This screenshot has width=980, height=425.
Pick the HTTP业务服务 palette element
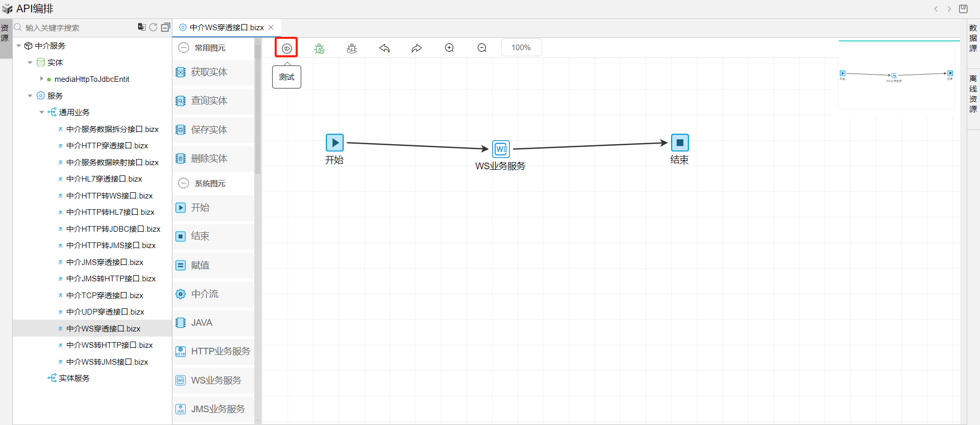pyautogui.click(x=220, y=351)
